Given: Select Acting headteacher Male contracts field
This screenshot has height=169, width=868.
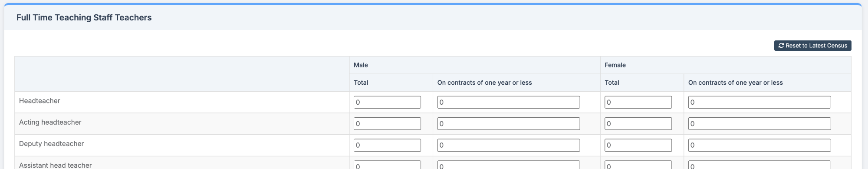Looking at the screenshot, I should pyautogui.click(x=509, y=123).
